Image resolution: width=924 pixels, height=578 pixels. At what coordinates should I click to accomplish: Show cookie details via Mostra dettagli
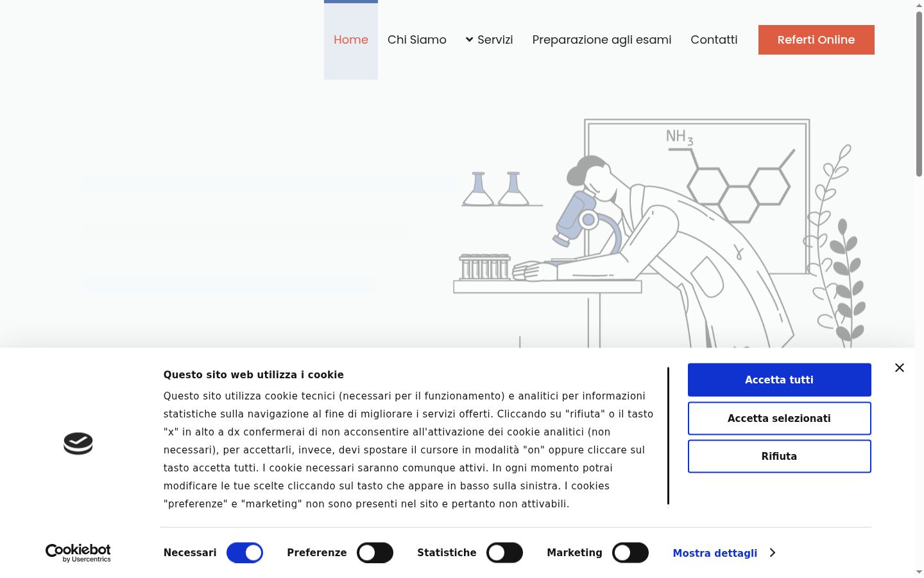click(x=715, y=553)
